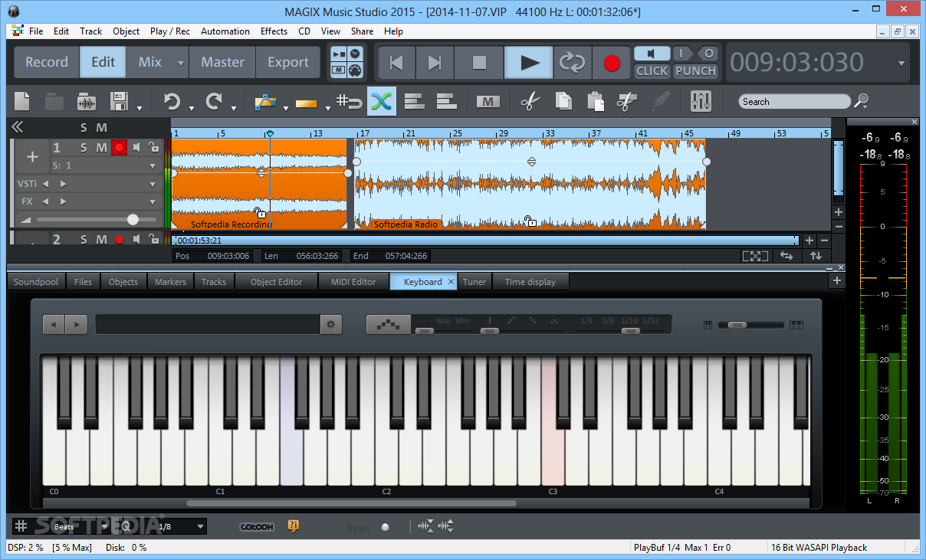Toggle the grid hash icon in bottom bar
926x560 pixels.
point(21,526)
